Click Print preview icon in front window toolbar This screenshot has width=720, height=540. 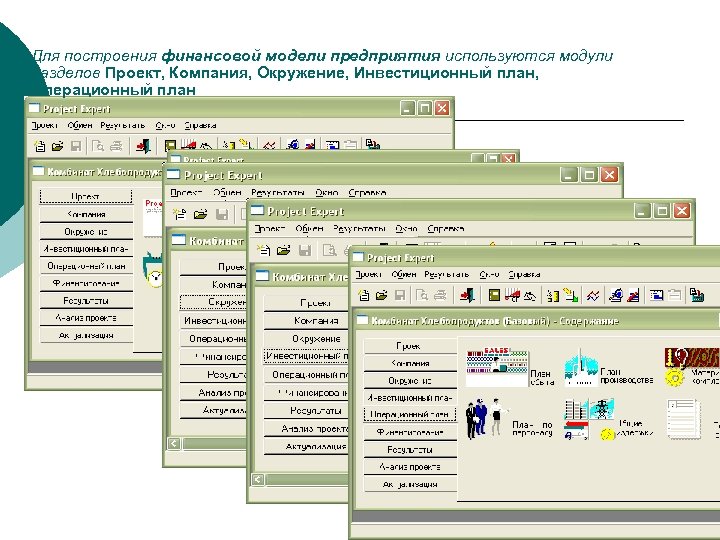click(x=422, y=295)
